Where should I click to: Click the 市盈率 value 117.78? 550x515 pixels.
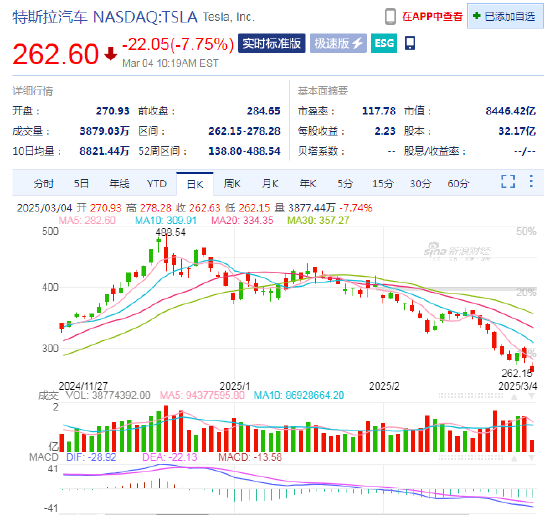tap(378, 111)
